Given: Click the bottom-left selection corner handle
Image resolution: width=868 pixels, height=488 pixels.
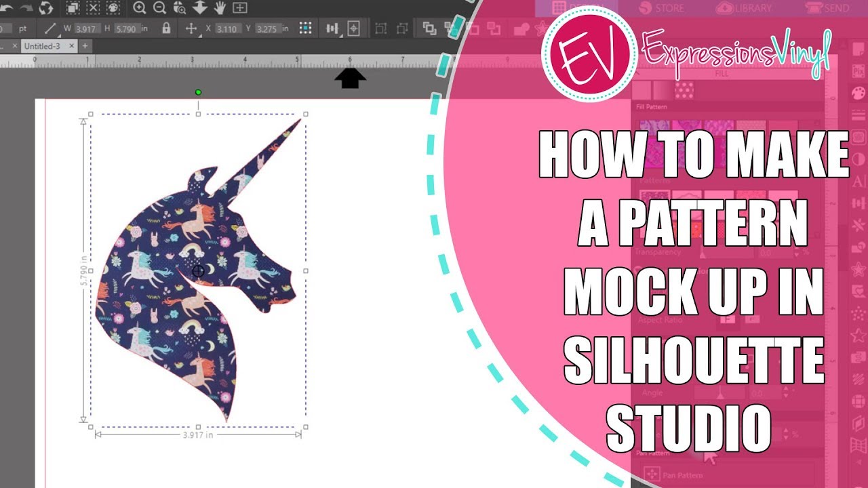Looking at the screenshot, I should [x=90, y=427].
